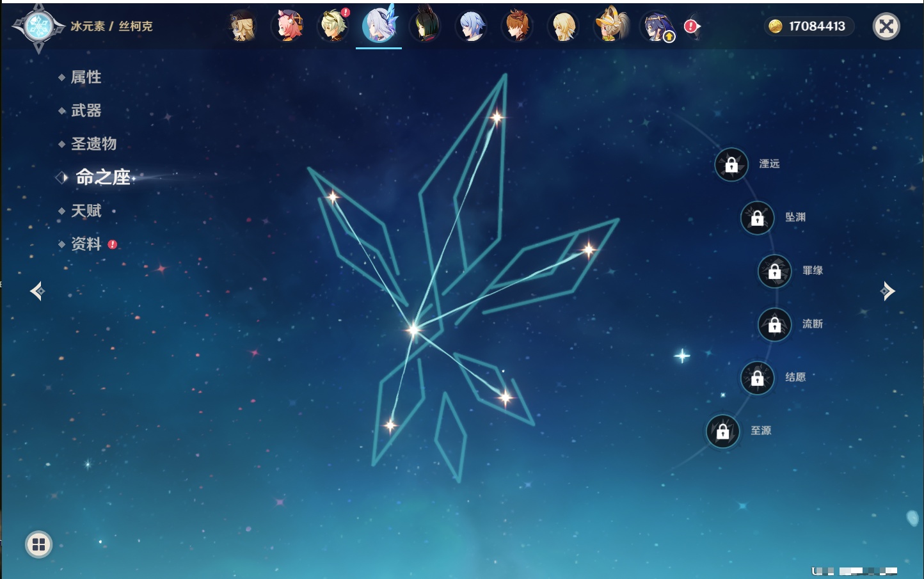Select the highlighted silver-haired Skirk avatar
The height and width of the screenshot is (579, 924).
379,26
